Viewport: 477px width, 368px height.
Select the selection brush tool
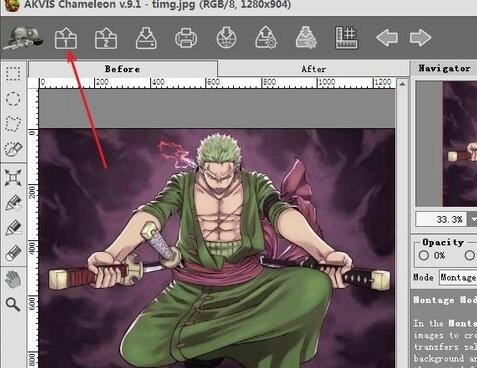(x=13, y=149)
